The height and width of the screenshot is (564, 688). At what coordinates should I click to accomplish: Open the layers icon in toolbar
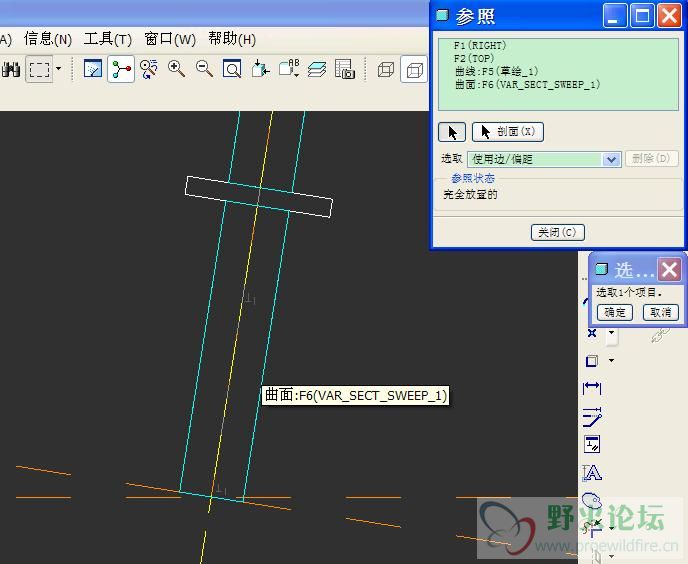317,69
